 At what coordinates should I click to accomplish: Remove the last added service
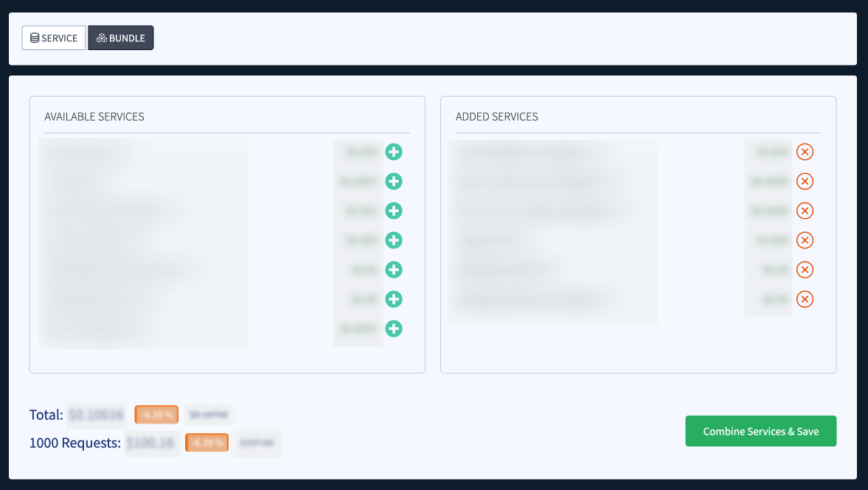[805, 299]
